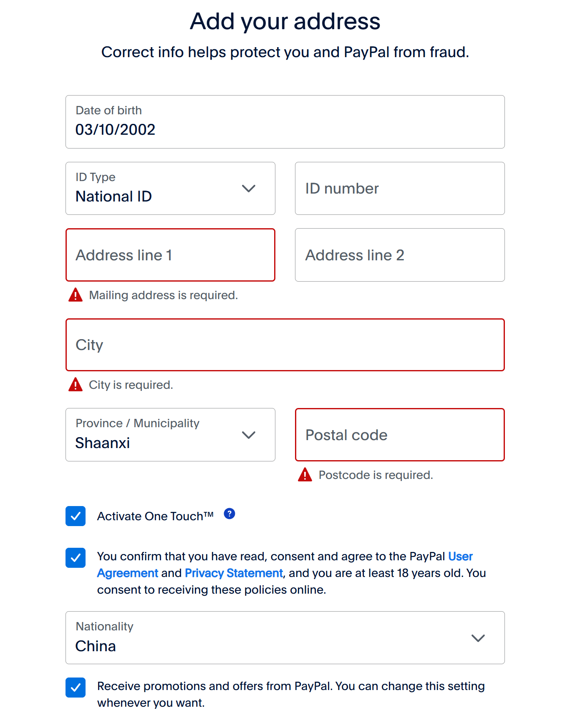Click the ID Type chevron arrow
Viewport: 580px width, 728px height.
249,189
